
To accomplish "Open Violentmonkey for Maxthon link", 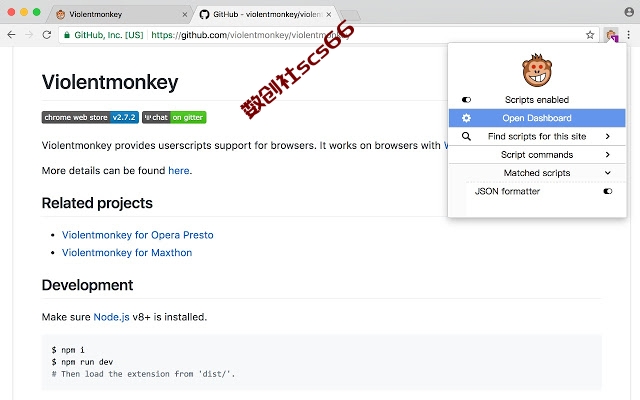I will point(127,253).
